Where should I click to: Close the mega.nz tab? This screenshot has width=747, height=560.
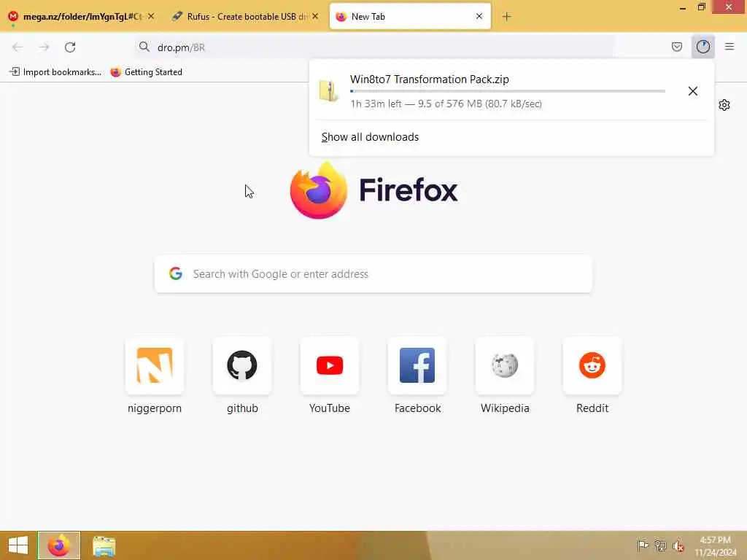coord(151,16)
